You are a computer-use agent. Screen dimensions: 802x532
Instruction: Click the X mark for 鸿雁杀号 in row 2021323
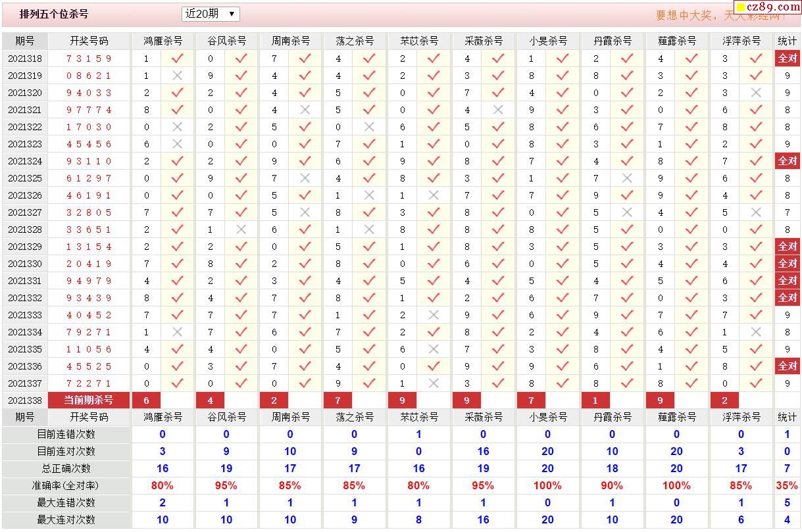(x=177, y=144)
